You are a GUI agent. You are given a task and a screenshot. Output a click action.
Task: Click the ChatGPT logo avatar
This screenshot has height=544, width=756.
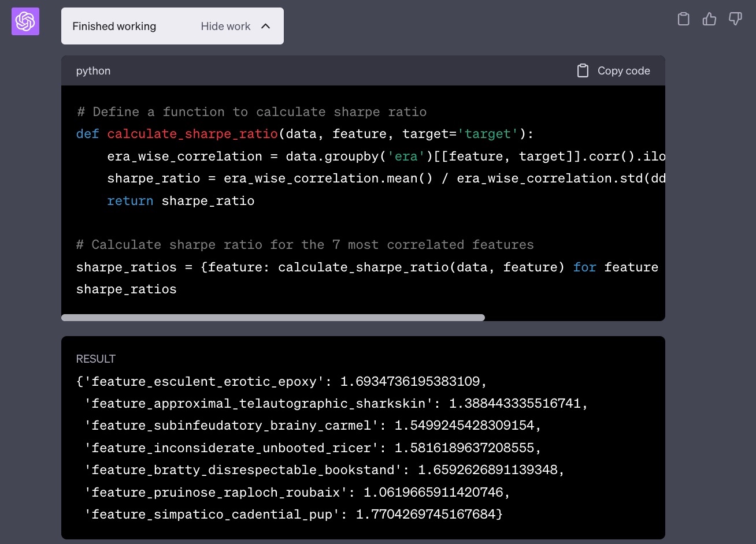tap(25, 21)
